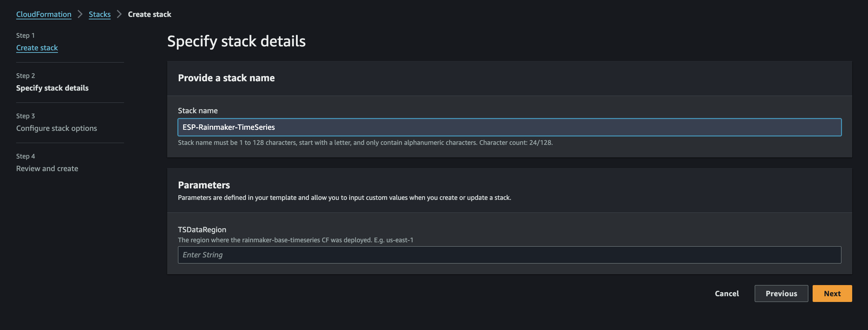Screen dimensions: 868x330
Task: Focus the Stack name input field
Action: click(510, 127)
